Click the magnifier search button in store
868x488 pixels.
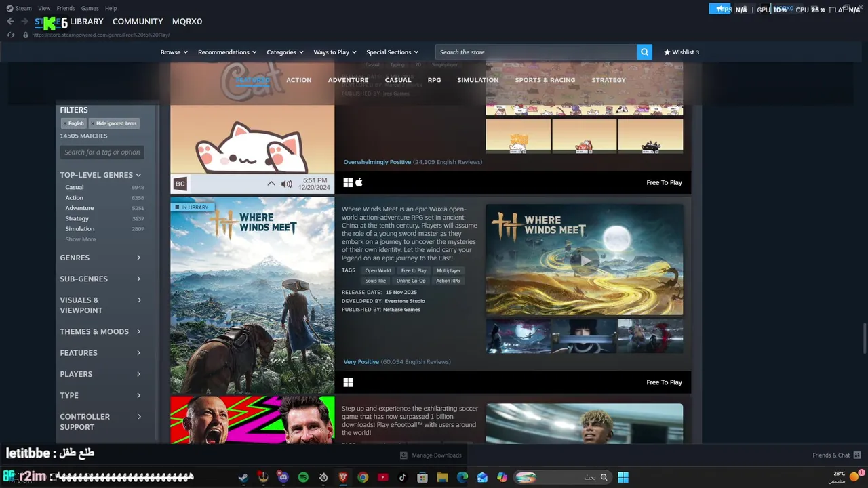(644, 52)
